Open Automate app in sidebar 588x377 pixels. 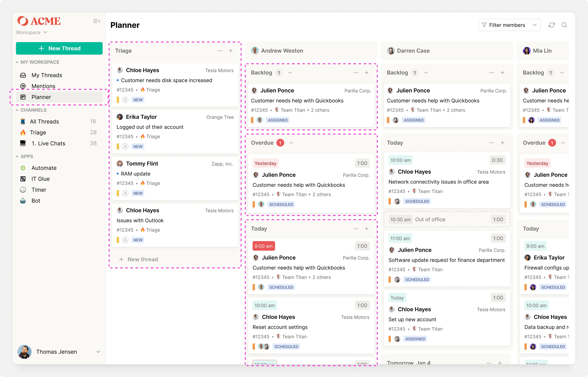(x=44, y=168)
